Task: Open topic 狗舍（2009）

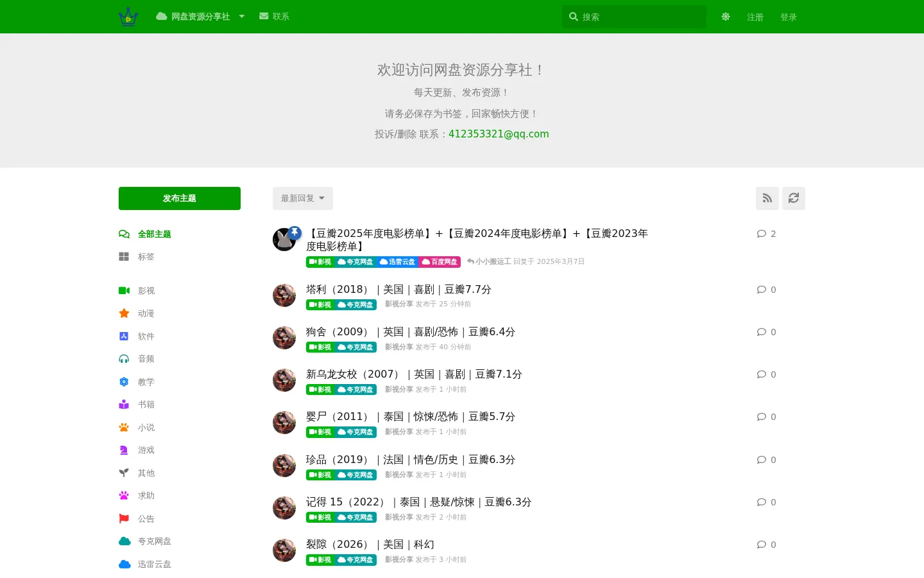Action: [411, 332]
